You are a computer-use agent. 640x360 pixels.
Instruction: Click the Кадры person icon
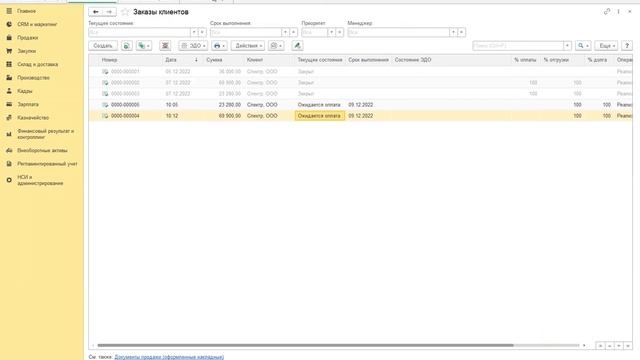(x=9, y=91)
